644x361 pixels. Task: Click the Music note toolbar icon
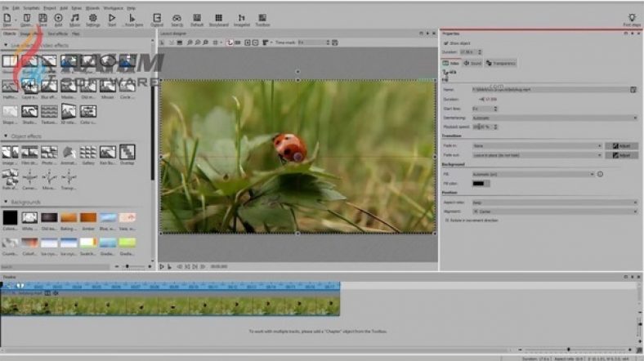pyautogui.click(x=75, y=18)
